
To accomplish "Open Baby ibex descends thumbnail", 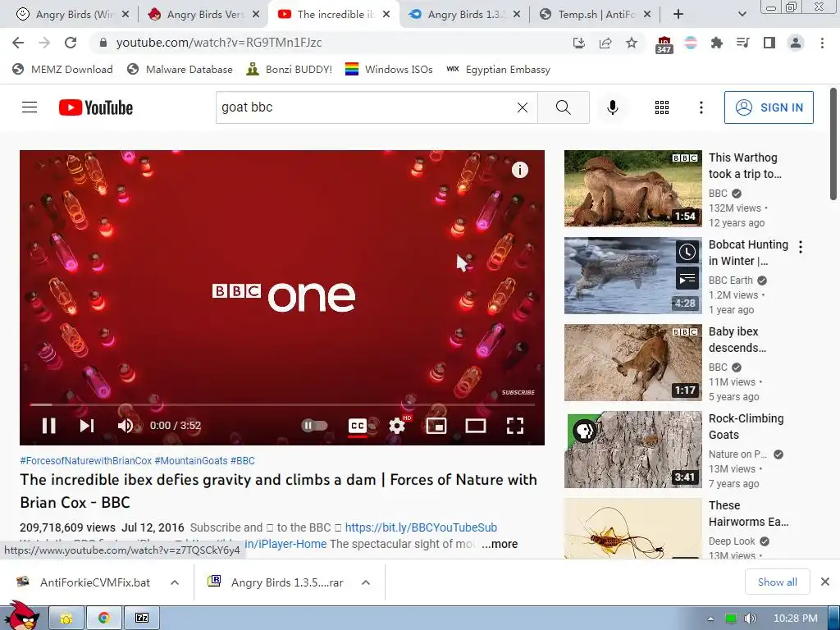I will 632,363.
